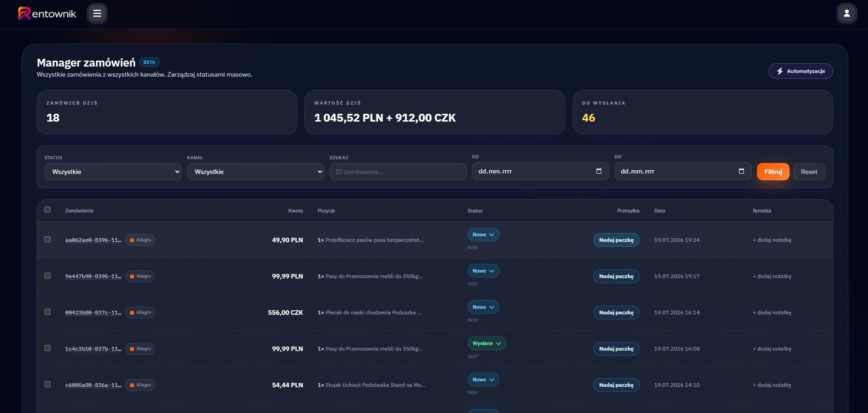The height and width of the screenshot is (413, 868).
Task: Open the user profile menu
Action: (846, 13)
